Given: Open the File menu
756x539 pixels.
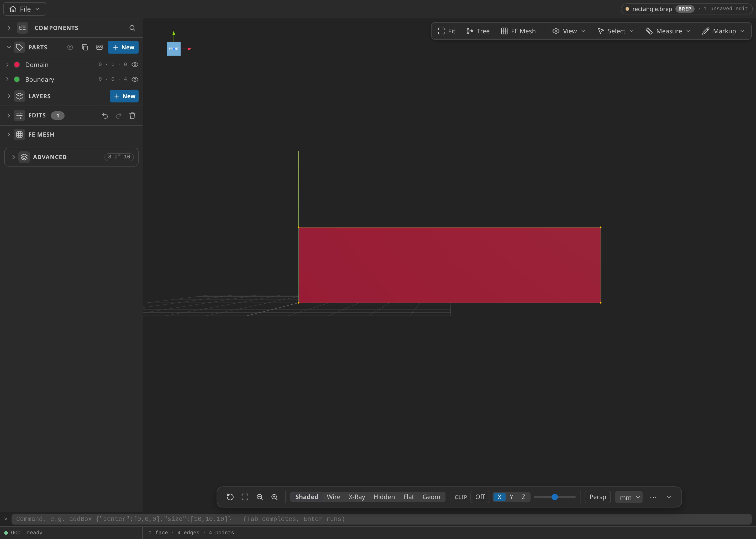Looking at the screenshot, I should 24,9.
